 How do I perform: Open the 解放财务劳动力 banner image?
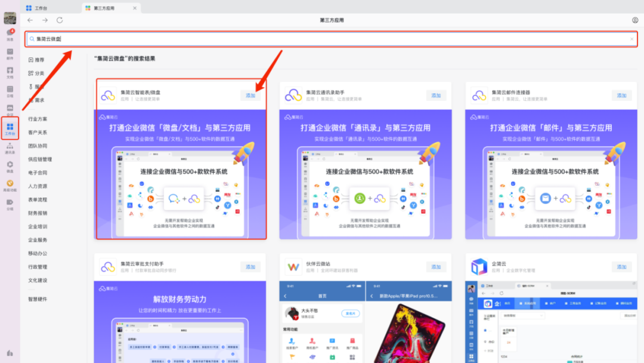[x=180, y=322]
